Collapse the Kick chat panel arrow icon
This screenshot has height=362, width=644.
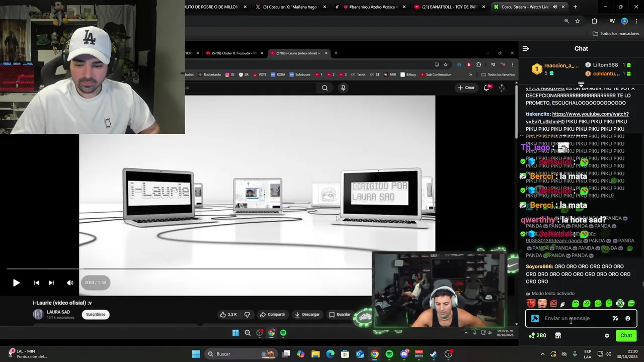click(526, 49)
